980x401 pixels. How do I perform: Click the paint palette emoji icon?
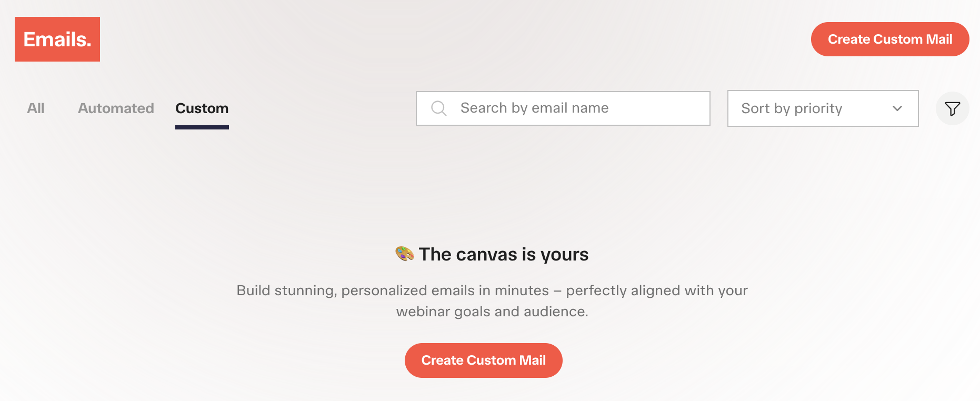tap(404, 254)
